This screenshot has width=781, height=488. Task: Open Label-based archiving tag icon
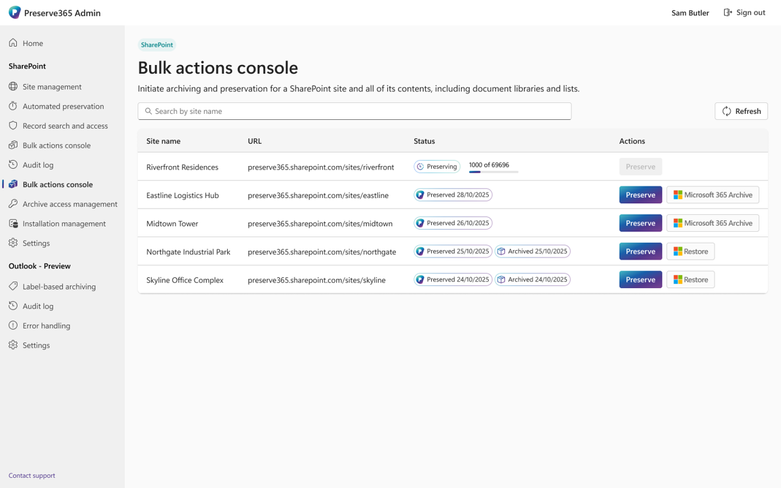(13, 286)
